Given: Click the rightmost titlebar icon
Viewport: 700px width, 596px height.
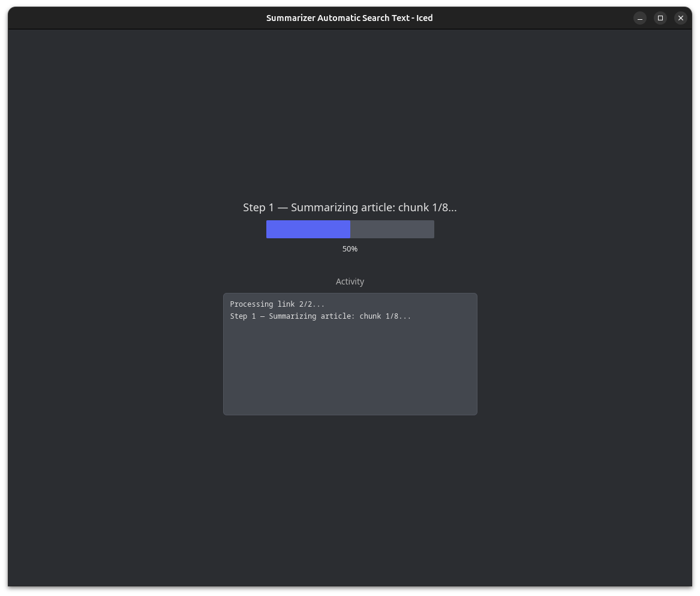Looking at the screenshot, I should 681,18.
